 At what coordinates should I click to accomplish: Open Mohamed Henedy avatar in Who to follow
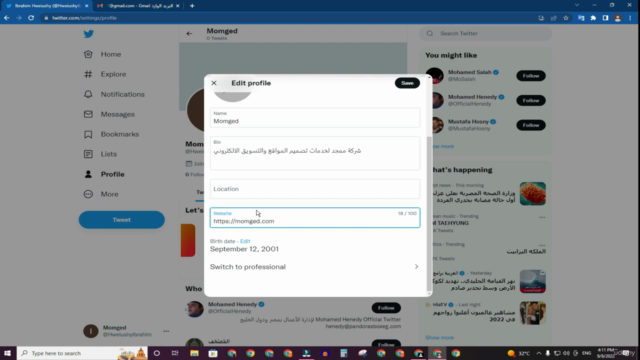pyautogui.click(x=194, y=309)
